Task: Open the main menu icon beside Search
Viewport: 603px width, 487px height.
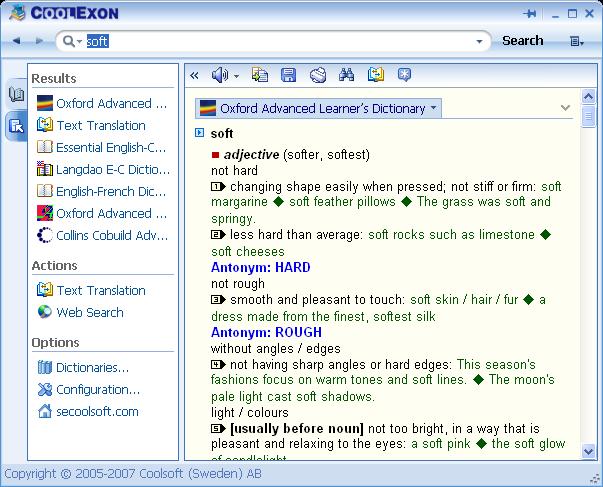Action: (x=576, y=41)
